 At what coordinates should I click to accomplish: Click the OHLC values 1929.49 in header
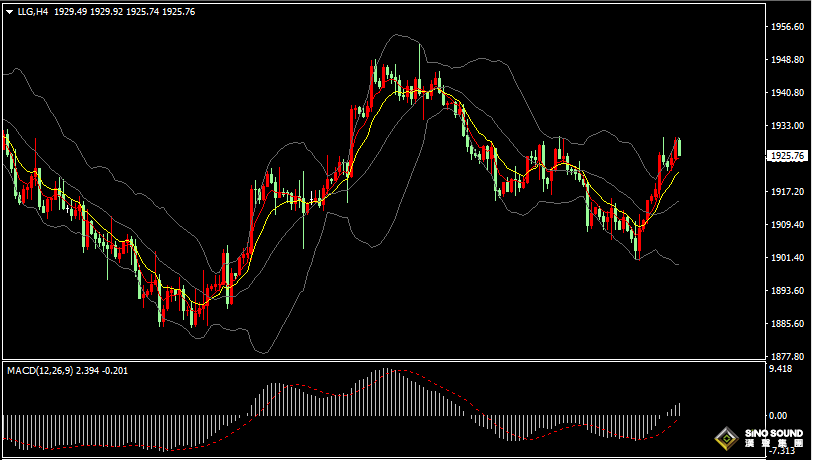(x=69, y=11)
